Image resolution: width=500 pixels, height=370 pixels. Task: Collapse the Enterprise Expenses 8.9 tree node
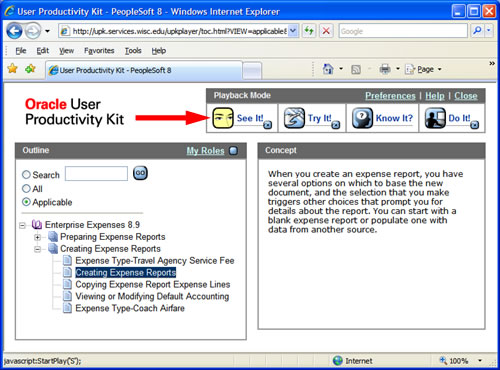pos(22,226)
